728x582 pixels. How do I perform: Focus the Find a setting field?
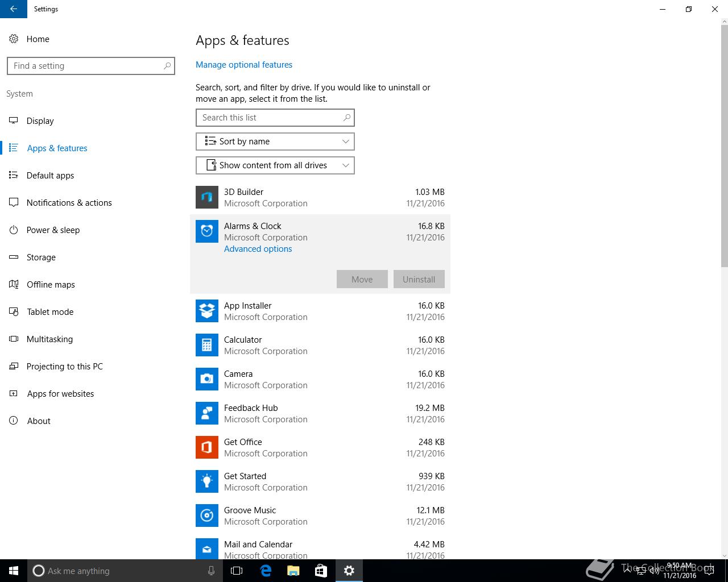(x=91, y=66)
